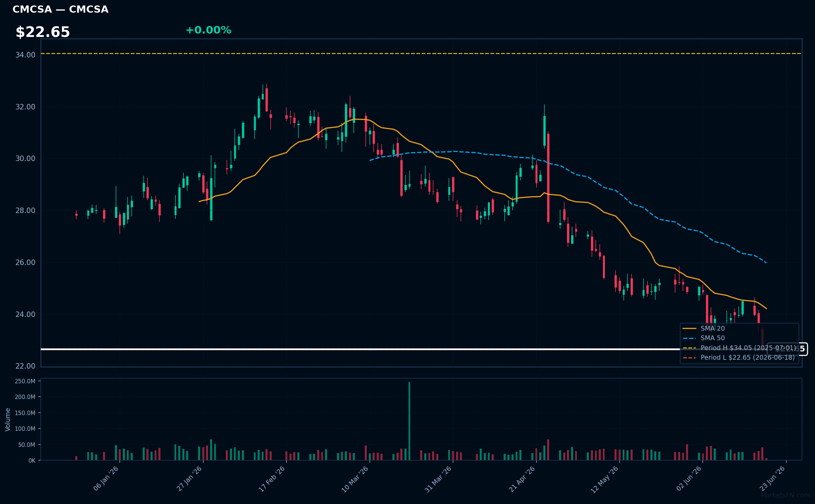Click the 27 Jan '26 date label
The image size is (815, 504).
click(x=189, y=479)
